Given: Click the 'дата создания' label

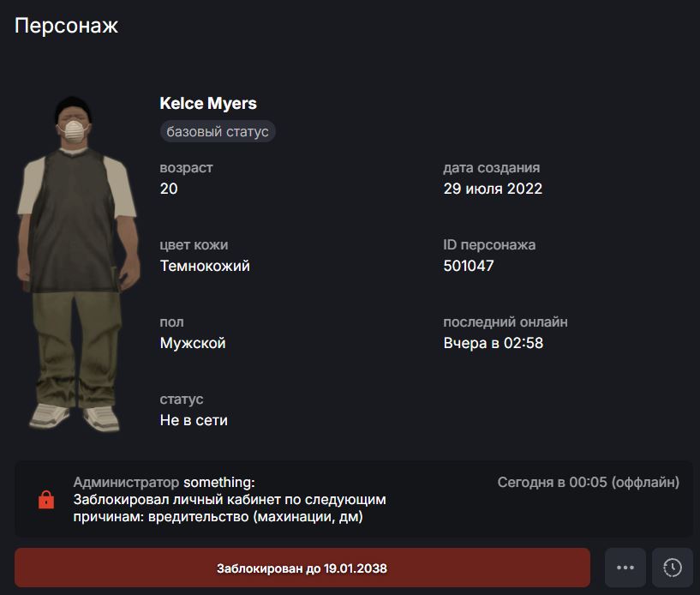Looking at the screenshot, I should (x=492, y=168).
